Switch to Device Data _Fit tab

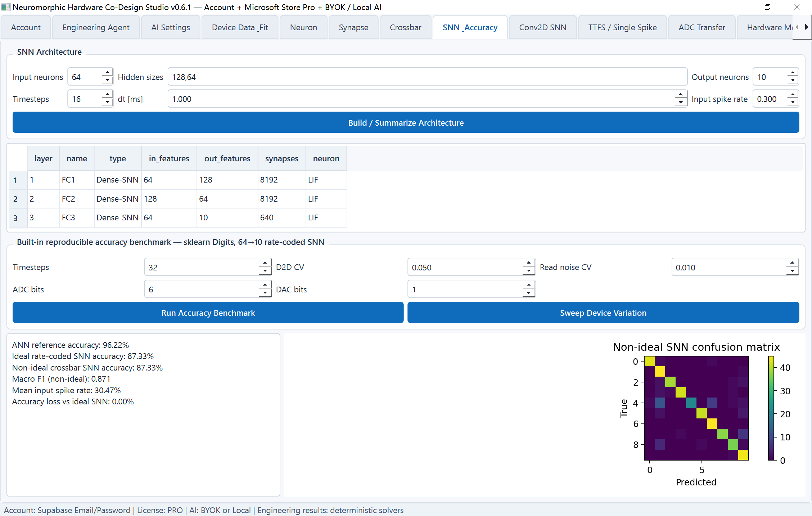(x=240, y=27)
